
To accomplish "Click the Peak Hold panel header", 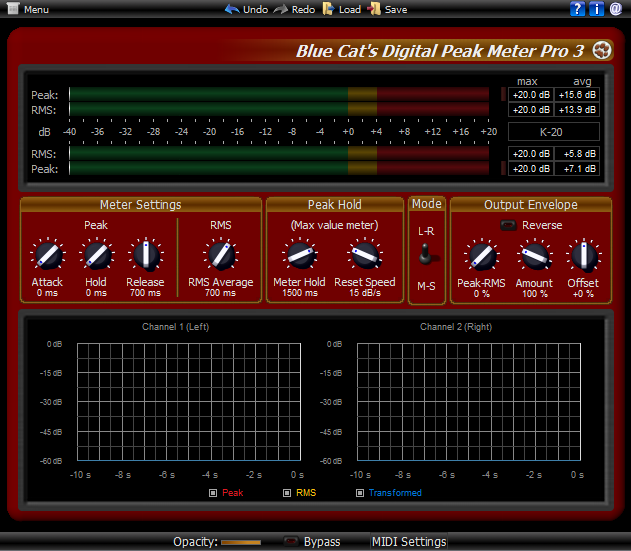I will click(335, 204).
